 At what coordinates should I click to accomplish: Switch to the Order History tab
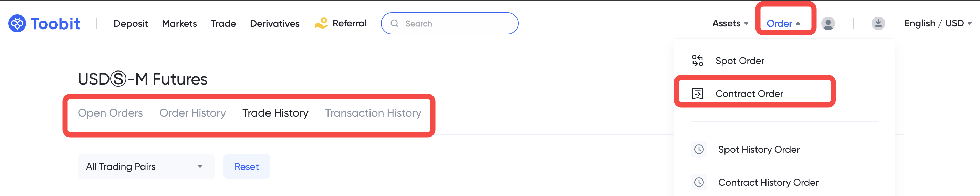192,113
